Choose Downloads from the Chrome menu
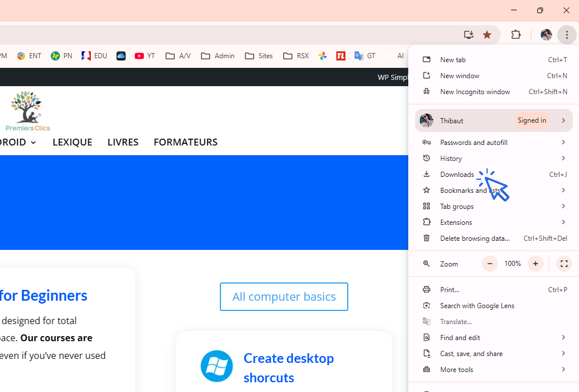This screenshot has width=579, height=392. tap(457, 175)
